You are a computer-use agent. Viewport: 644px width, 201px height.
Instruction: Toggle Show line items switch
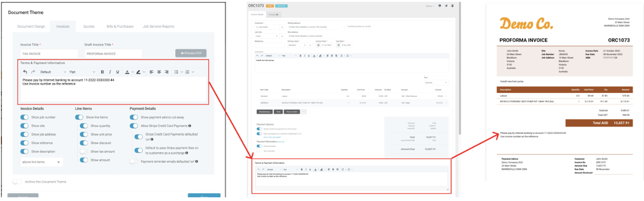click(x=79, y=117)
